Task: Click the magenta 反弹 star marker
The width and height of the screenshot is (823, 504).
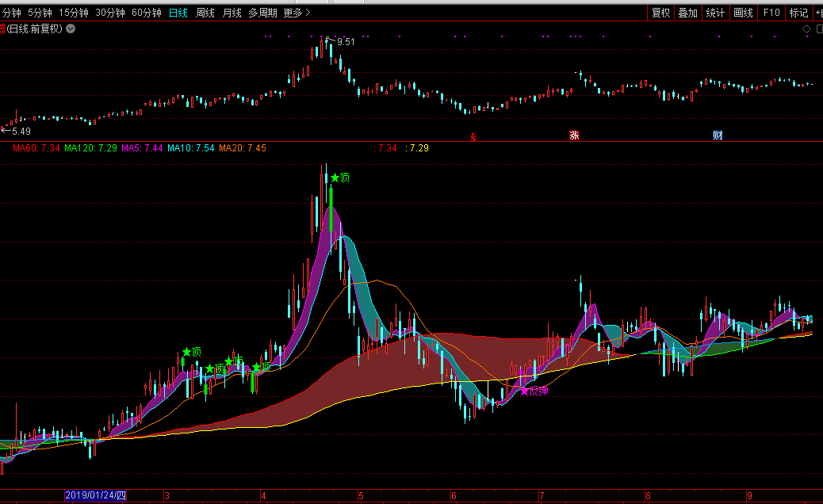Action: 534,391
